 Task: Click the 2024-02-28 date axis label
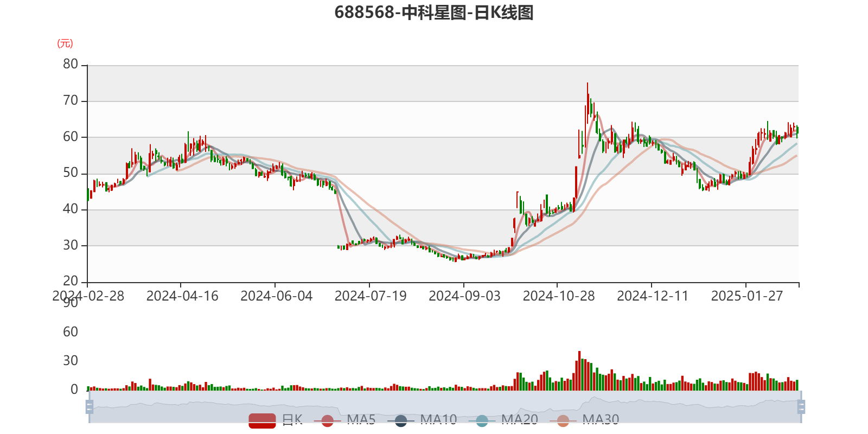[88, 296]
